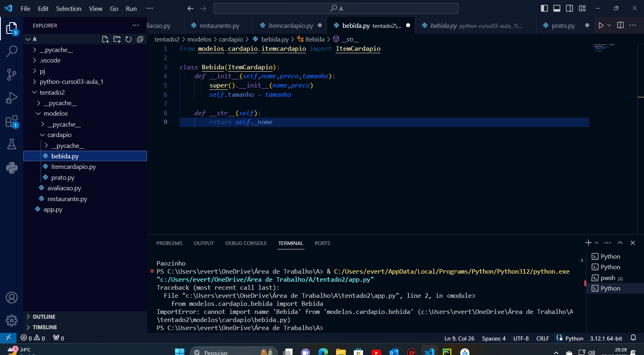Switch to the prato.py editor tab
This screenshot has width=644, height=355.
(x=563, y=25)
